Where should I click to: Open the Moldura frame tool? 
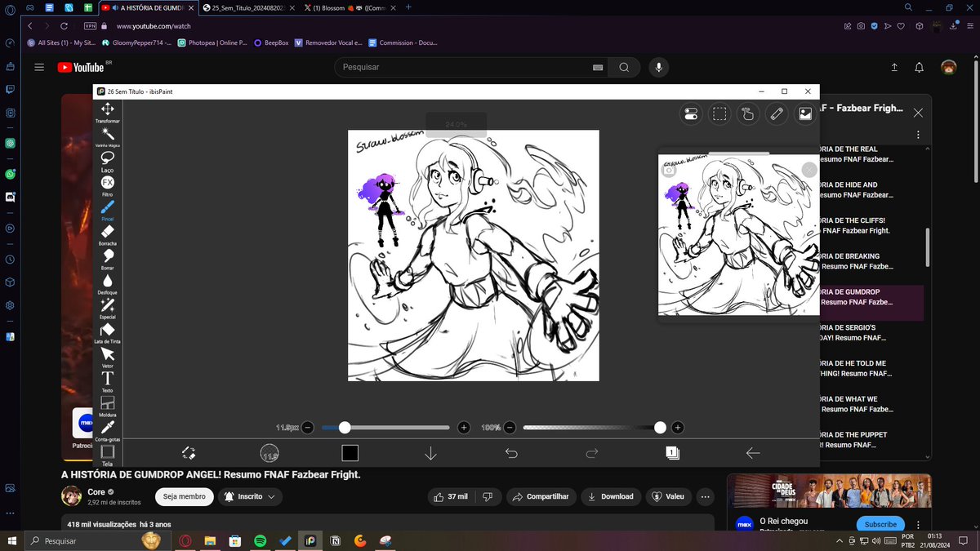tap(107, 406)
